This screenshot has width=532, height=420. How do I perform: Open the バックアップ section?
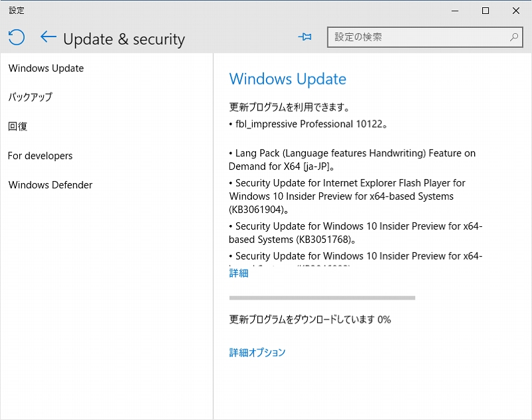pos(30,97)
